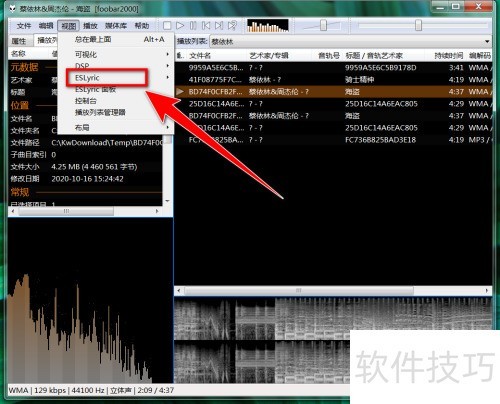The image size is (500, 404).
Task: Expand the 可视化 submenu
Action: point(116,54)
